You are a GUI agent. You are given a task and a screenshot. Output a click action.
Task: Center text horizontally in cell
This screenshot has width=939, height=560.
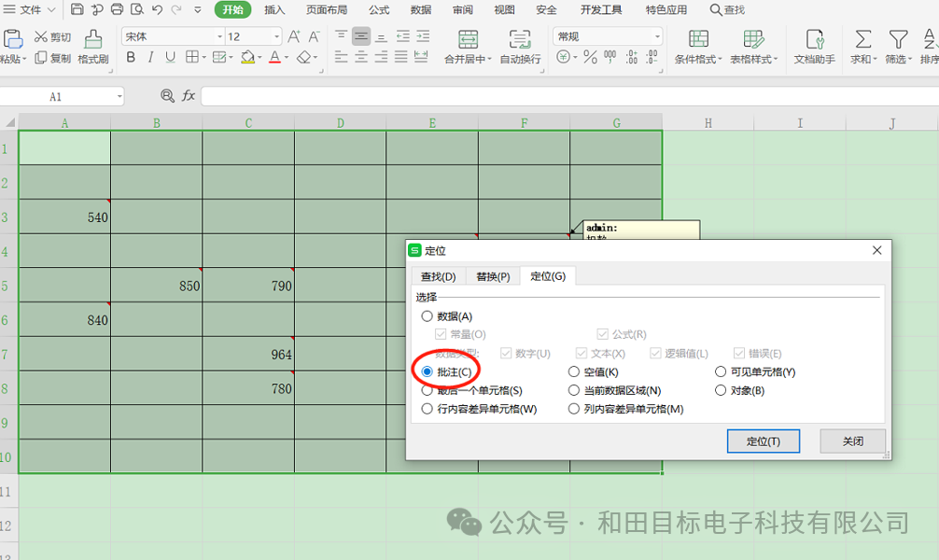click(361, 57)
